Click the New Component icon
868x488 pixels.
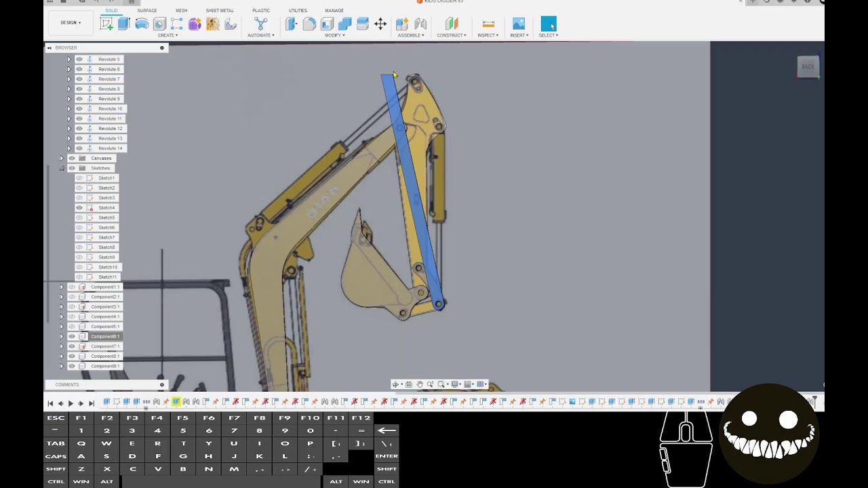click(402, 24)
